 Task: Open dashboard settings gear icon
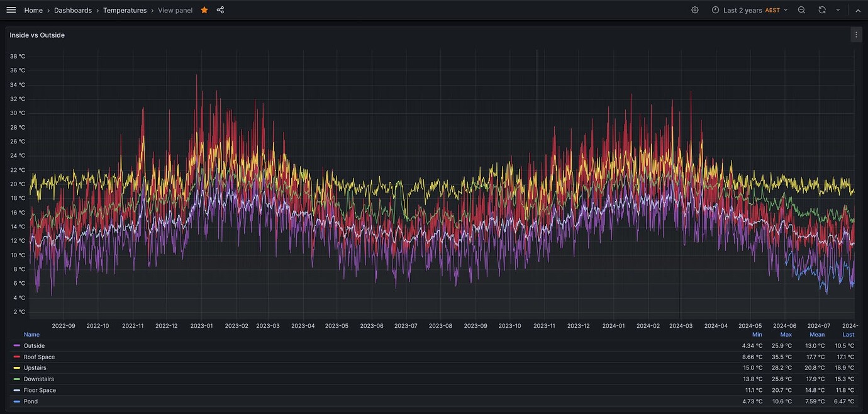pyautogui.click(x=694, y=9)
